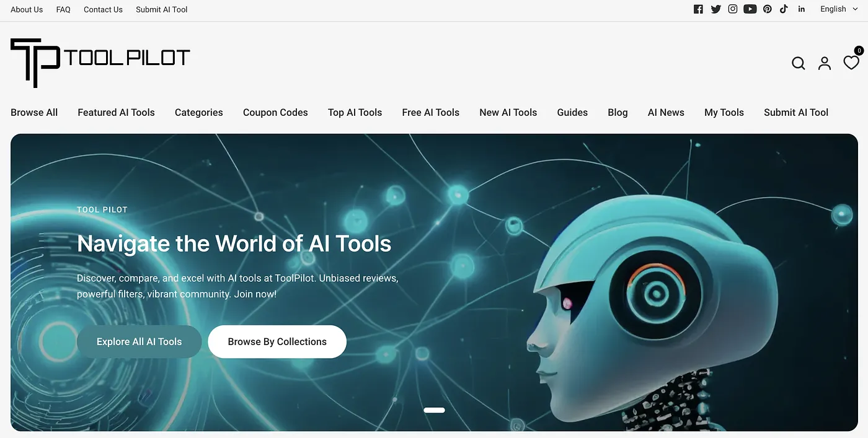This screenshot has height=438, width=868.
Task: Open the TikTok social icon
Action: [784, 9]
